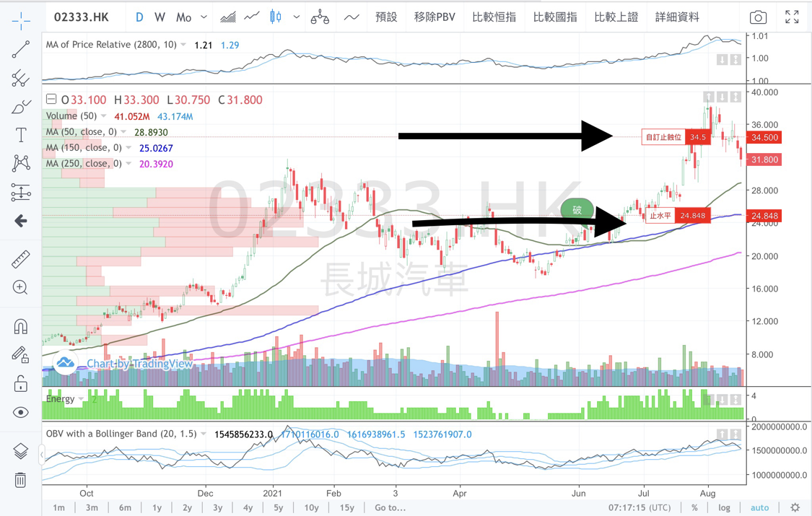Select the crosshair cursor tool
Viewport: 812px width, 516px height.
pyautogui.click(x=21, y=22)
